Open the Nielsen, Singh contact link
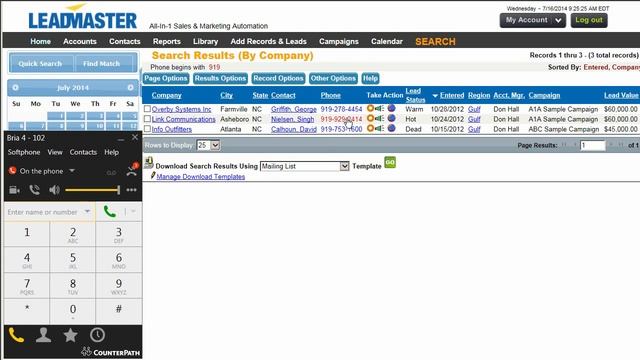The width and height of the screenshot is (640, 360). click(x=293, y=119)
